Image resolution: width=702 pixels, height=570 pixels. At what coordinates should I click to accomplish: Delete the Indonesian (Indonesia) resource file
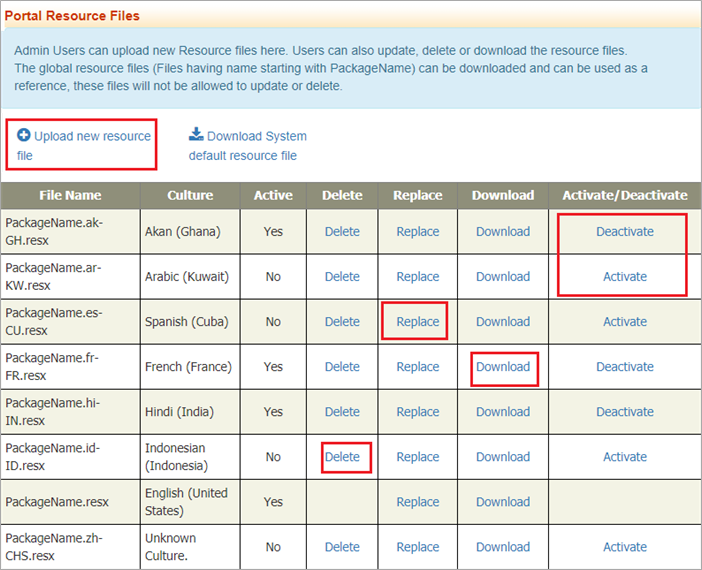[342, 456]
